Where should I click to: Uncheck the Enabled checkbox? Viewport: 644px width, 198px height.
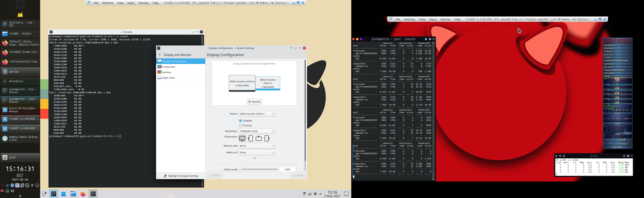coord(240,121)
